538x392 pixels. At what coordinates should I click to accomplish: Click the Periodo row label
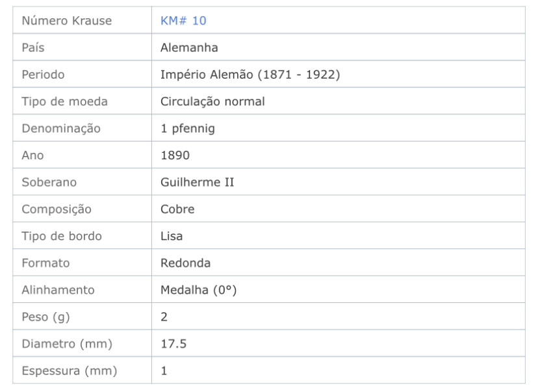point(43,75)
